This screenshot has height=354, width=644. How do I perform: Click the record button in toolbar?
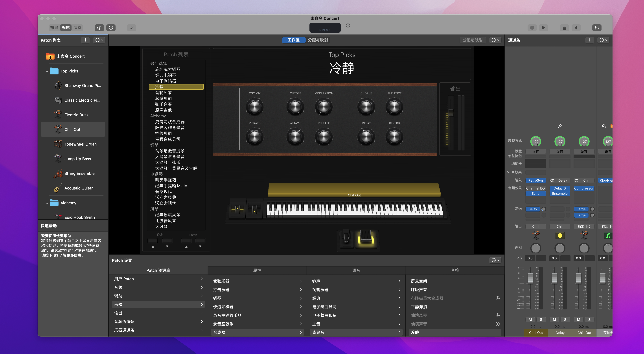click(x=532, y=28)
